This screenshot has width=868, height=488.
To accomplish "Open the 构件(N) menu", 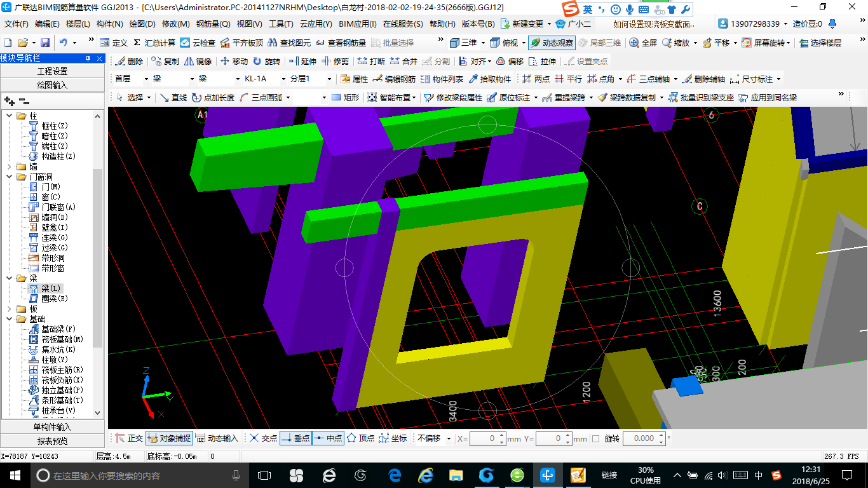I will point(109,24).
